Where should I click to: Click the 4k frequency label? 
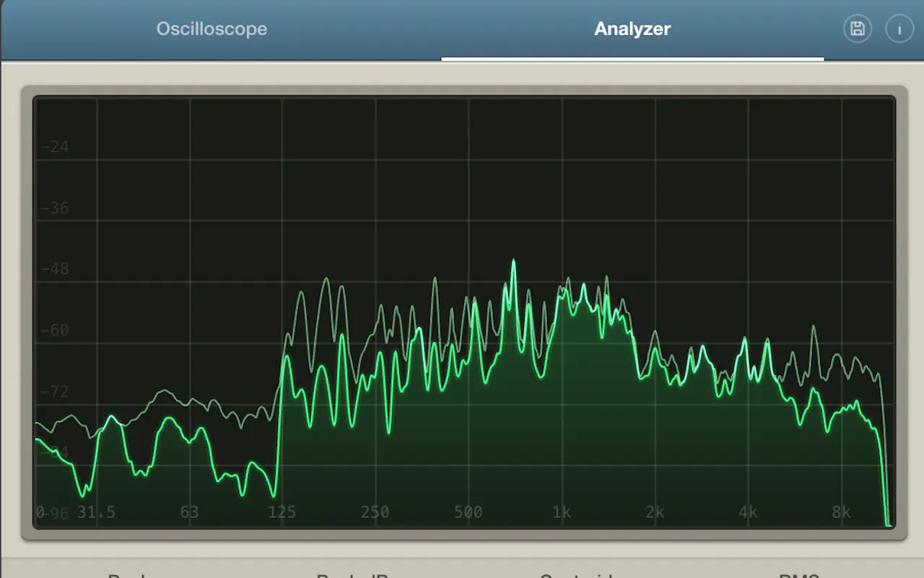(x=748, y=512)
